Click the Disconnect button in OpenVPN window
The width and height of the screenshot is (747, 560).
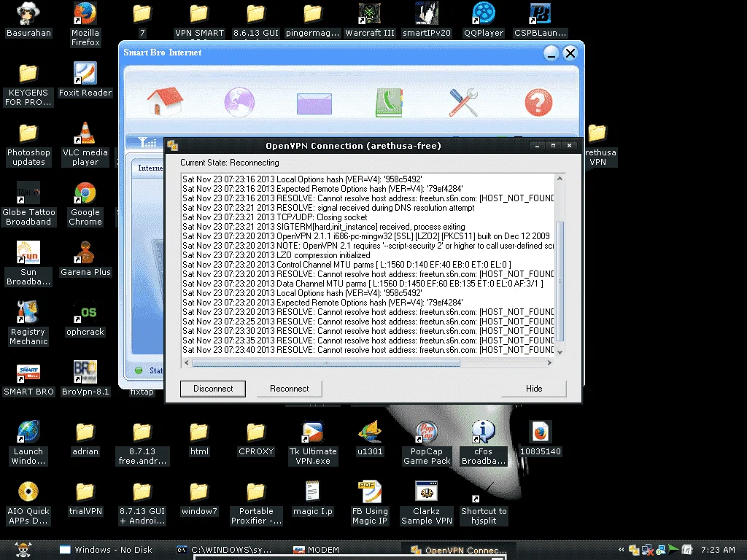(x=213, y=389)
